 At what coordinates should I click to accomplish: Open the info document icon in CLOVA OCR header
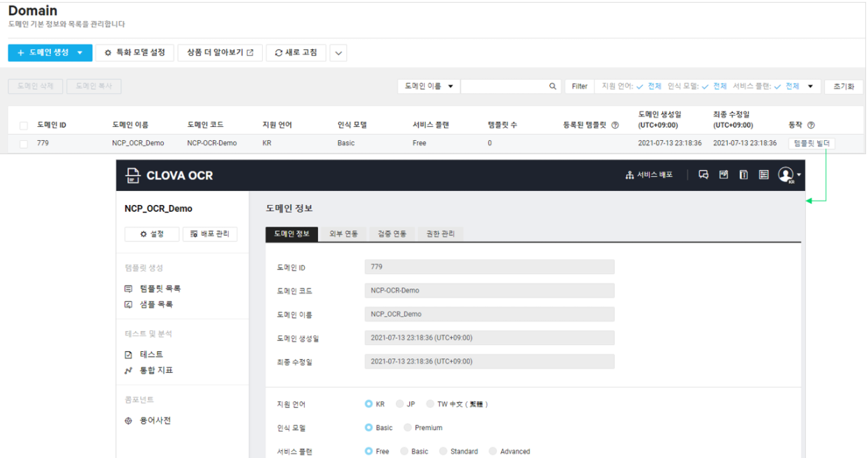(x=744, y=175)
